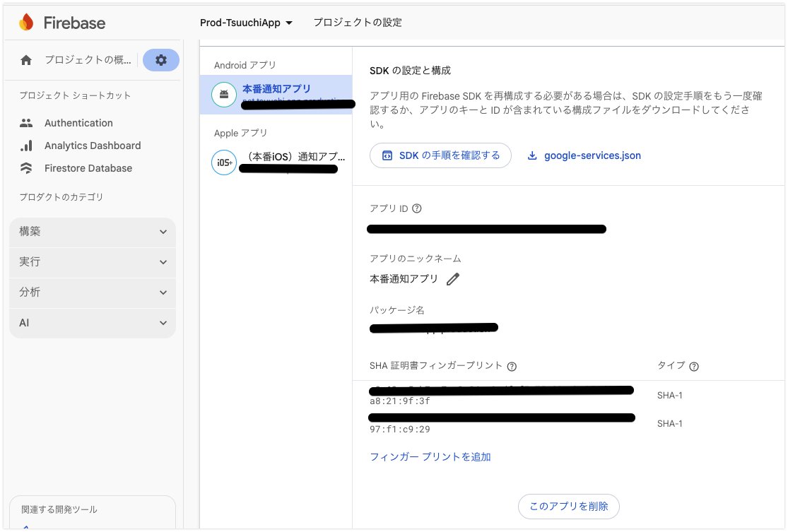
Task: Click the Firebase flame logo
Action: coord(26,22)
